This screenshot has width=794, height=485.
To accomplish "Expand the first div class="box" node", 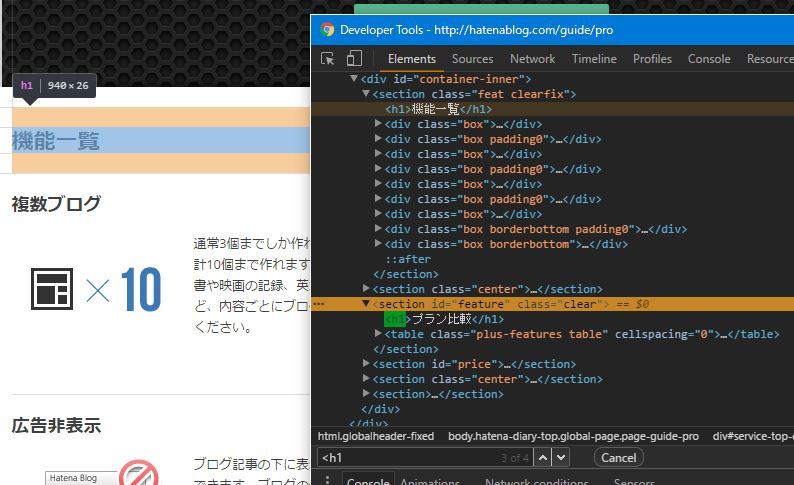I will point(378,124).
